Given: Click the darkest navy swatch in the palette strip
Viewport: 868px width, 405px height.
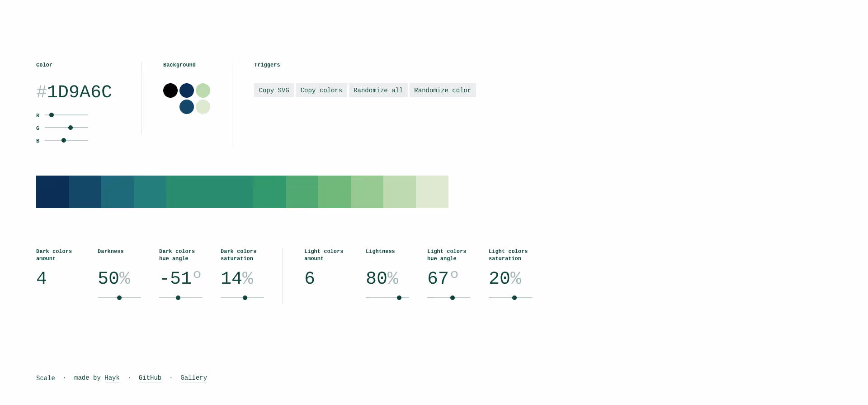Looking at the screenshot, I should click(52, 192).
